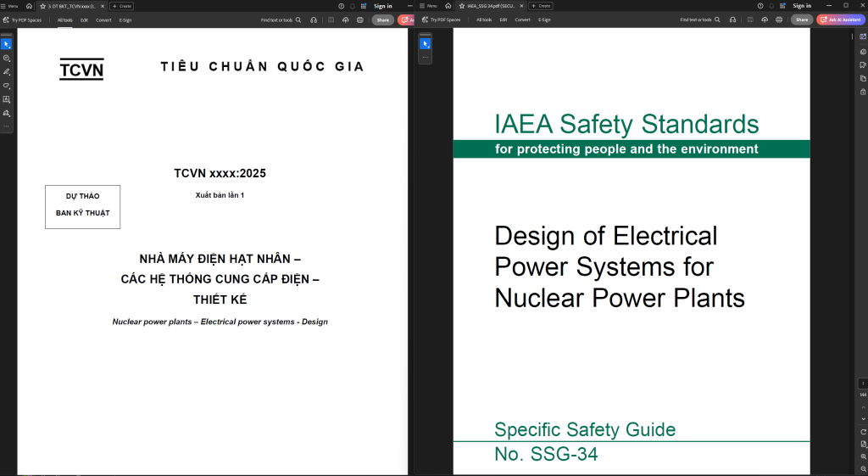This screenshot has height=476, width=868.
Task: Go to next page with down chevron
Action: point(863,418)
